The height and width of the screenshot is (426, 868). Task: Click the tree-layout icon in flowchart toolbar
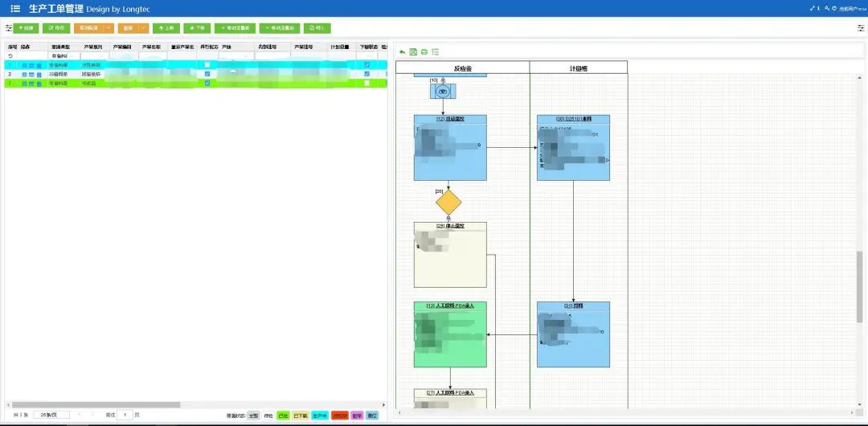tap(435, 52)
